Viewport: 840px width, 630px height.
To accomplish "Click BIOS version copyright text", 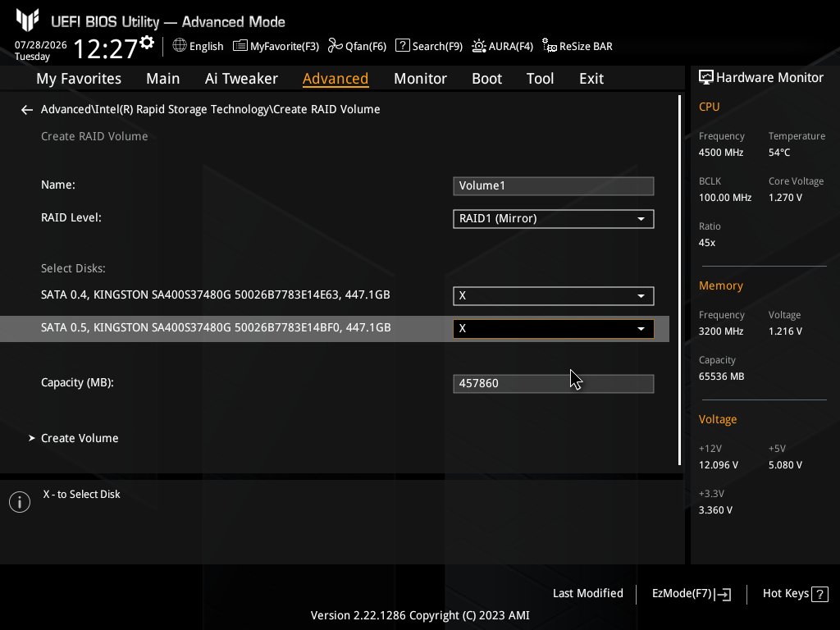I will tap(420, 615).
